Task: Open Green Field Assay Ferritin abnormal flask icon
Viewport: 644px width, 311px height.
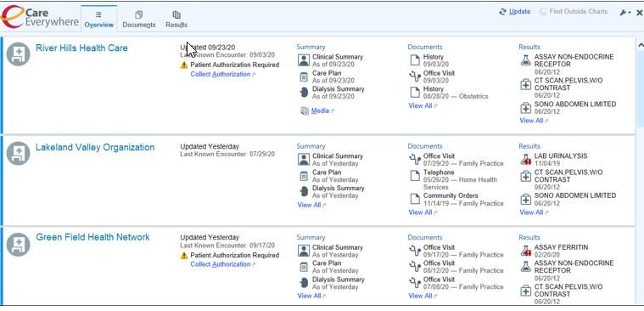Action: [526, 251]
